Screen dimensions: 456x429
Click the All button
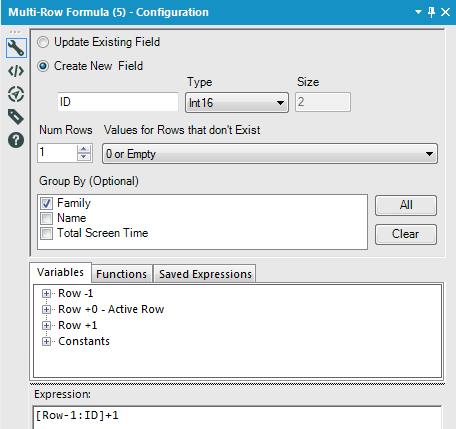coord(406,205)
